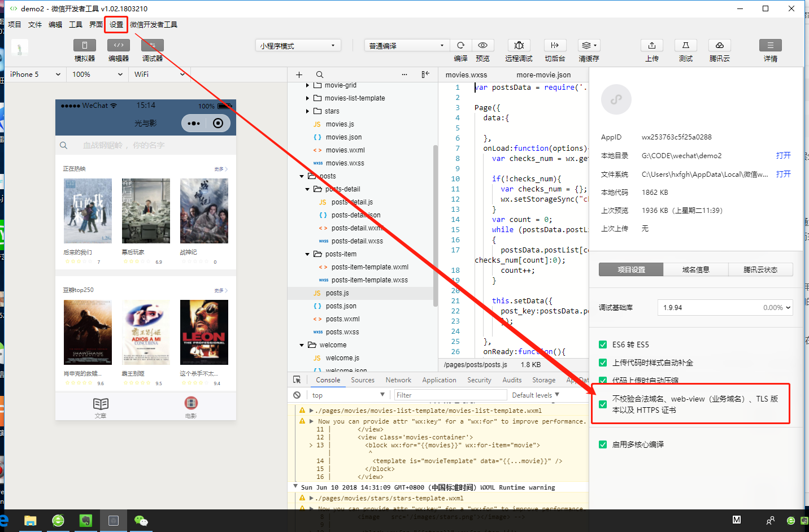The height and width of the screenshot is (532, 809).
Task: Switch to the Sources tab
Action: [x=363, y=380]
